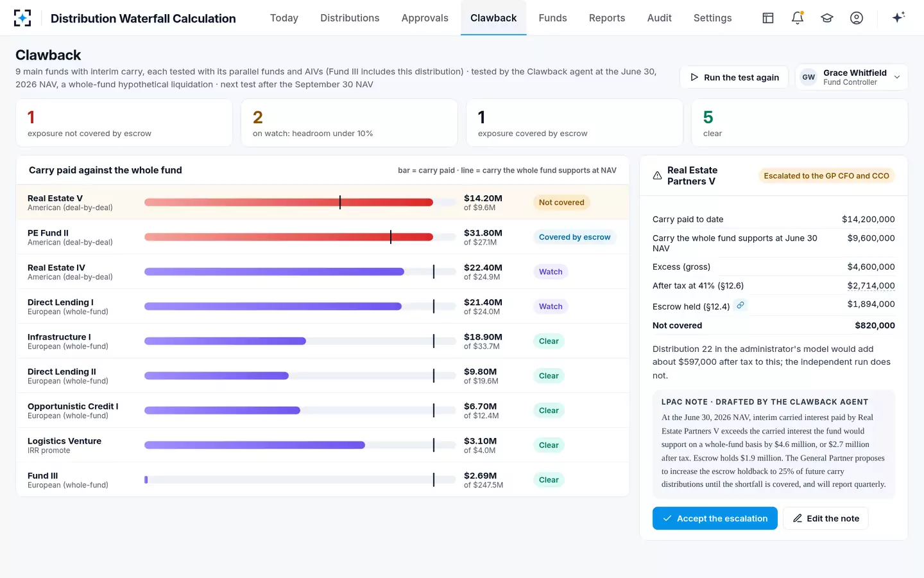This screenshot has height=578, width=924.
Task: Click Run the test again button
Action: pyautogui.click(x=734, y=77)
